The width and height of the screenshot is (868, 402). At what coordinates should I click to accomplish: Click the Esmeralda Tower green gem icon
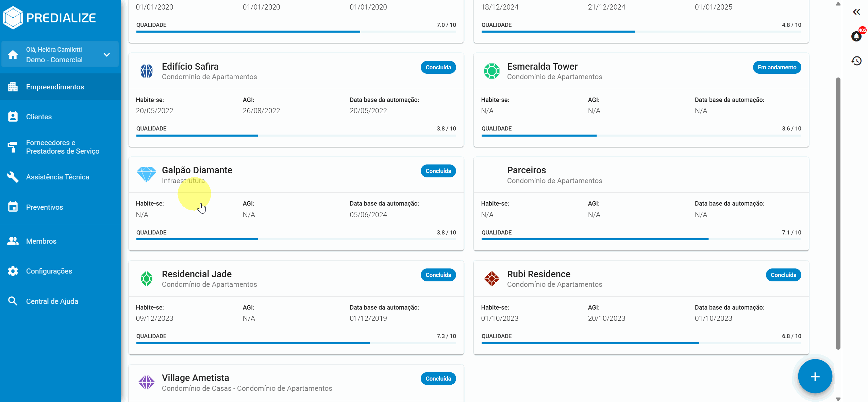[x=491, y=71]
